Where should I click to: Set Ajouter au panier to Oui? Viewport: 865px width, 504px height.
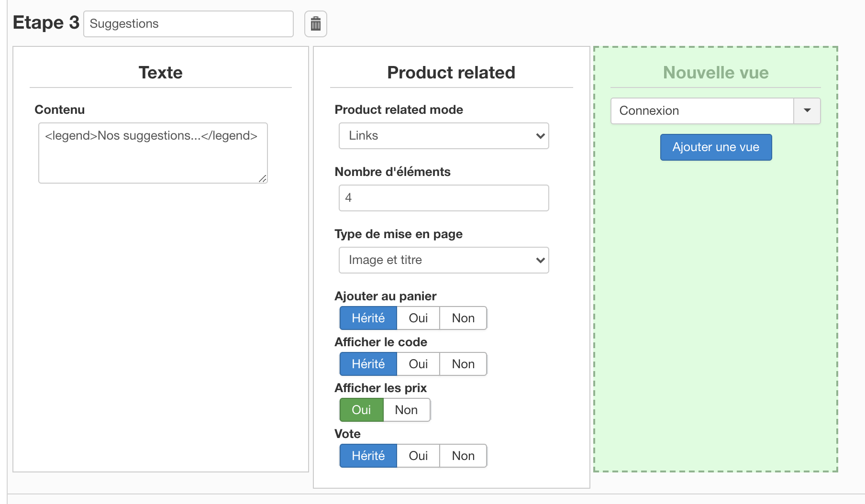pos(418,318)
